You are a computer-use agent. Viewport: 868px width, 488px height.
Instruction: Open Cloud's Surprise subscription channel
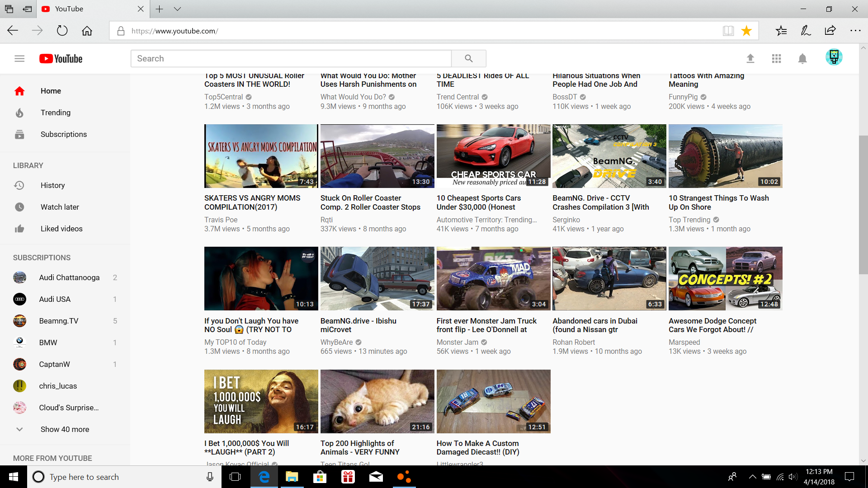point(65,408)
